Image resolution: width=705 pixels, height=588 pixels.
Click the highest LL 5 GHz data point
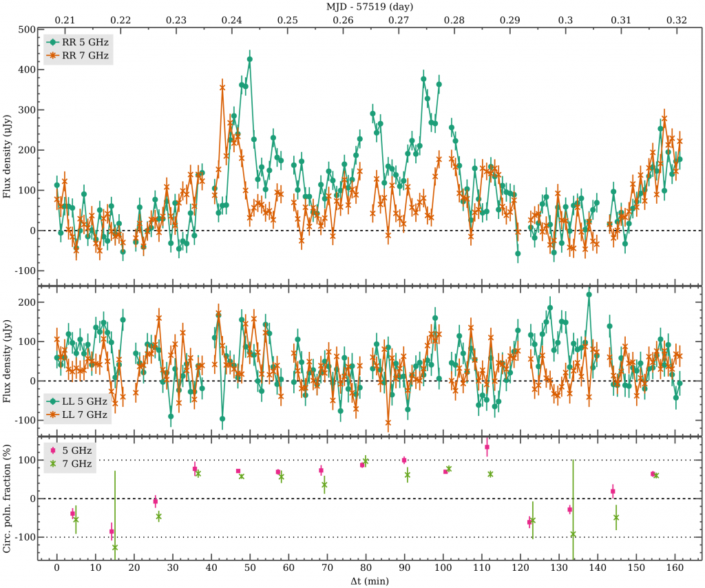coord(589,295)
